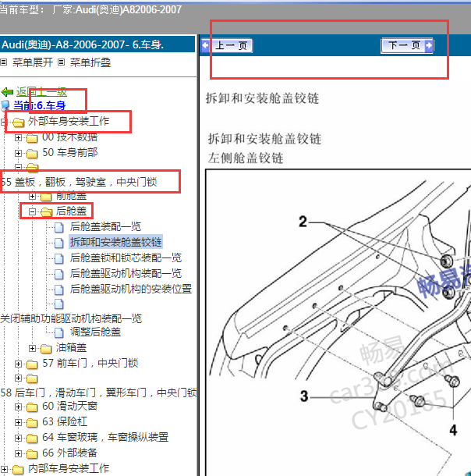Expand the 60 滑动天窗 node
Image resolution: width=471 pixels, height=476 pixels.
tap(18, 407)
